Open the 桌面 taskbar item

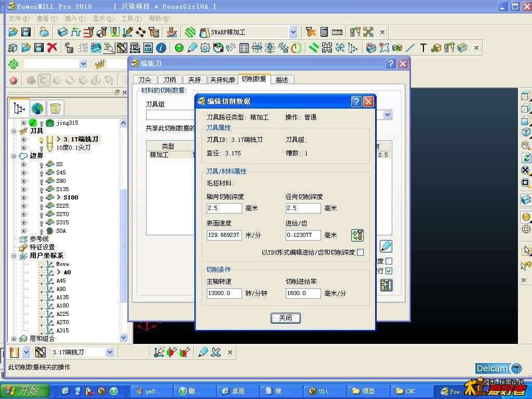coord(237,391)
